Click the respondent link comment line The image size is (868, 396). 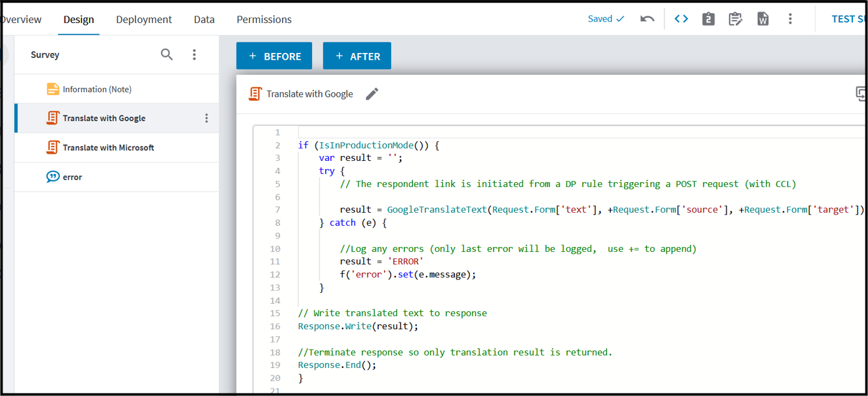point(568,184)
